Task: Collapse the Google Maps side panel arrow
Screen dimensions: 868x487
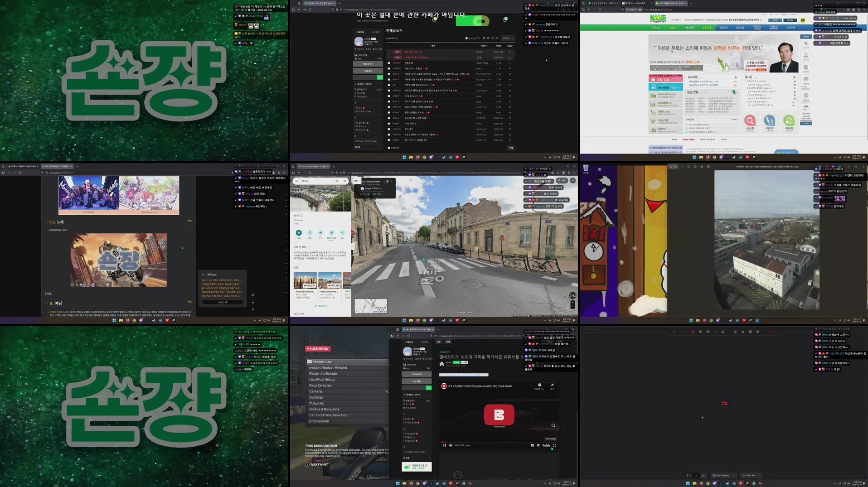Action: 353,246
